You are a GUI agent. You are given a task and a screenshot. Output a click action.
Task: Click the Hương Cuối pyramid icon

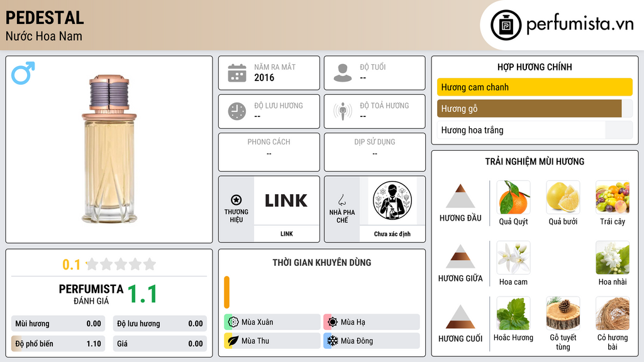tap(460, 317)
